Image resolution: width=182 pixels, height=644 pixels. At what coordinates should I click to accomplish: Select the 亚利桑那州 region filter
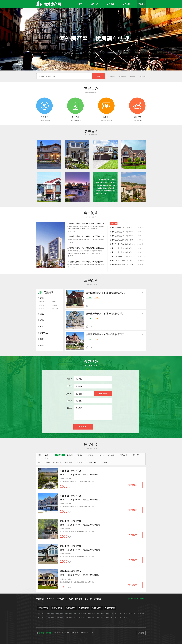coord(91,455)
